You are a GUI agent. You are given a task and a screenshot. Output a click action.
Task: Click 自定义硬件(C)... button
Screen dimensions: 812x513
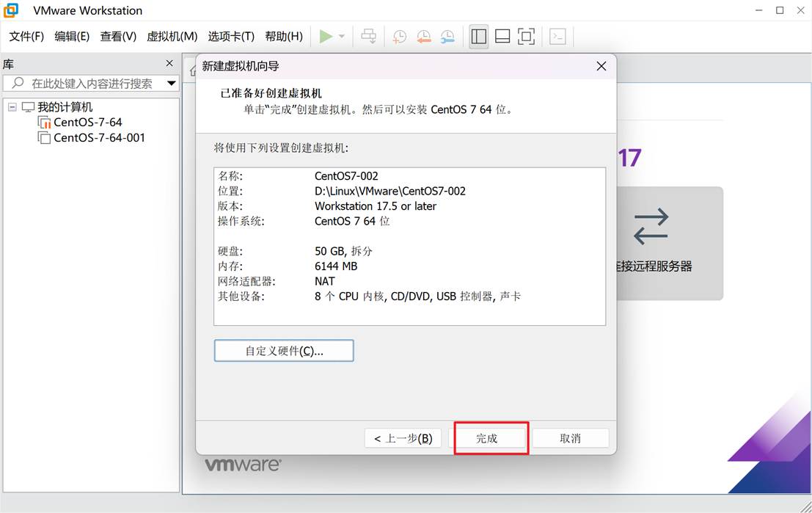284,351
